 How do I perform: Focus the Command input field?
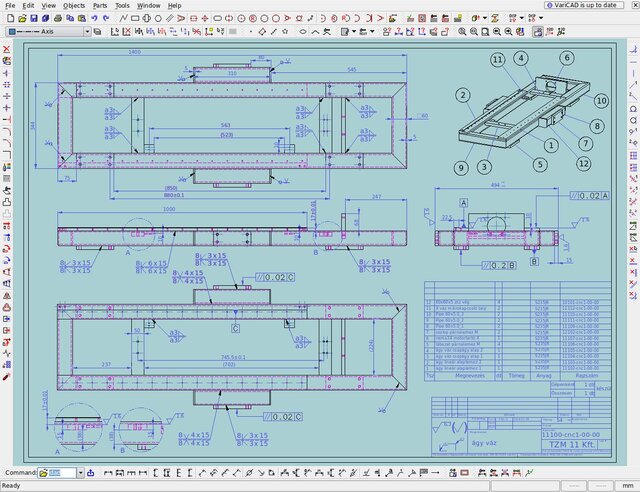[56, 472]
